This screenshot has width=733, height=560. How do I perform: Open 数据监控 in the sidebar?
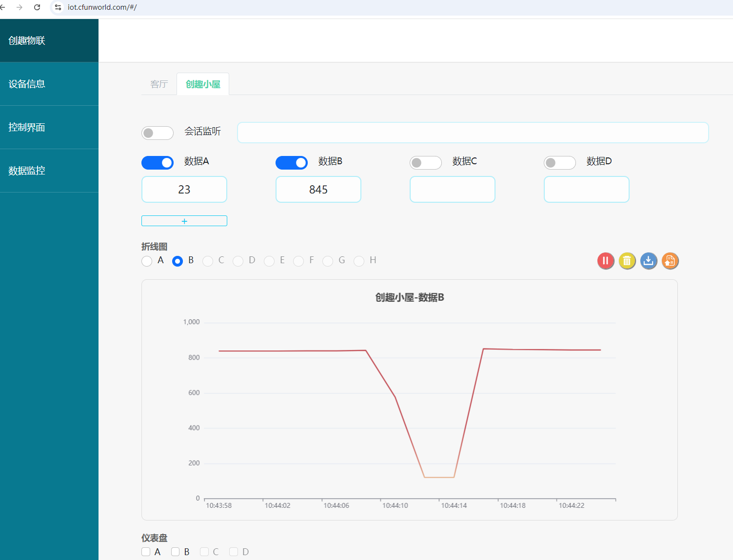(49, 171)
